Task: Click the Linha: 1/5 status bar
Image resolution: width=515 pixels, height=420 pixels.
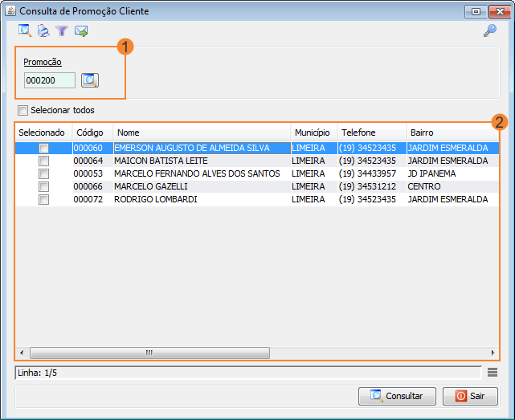Action: click(x=248, y=373)
